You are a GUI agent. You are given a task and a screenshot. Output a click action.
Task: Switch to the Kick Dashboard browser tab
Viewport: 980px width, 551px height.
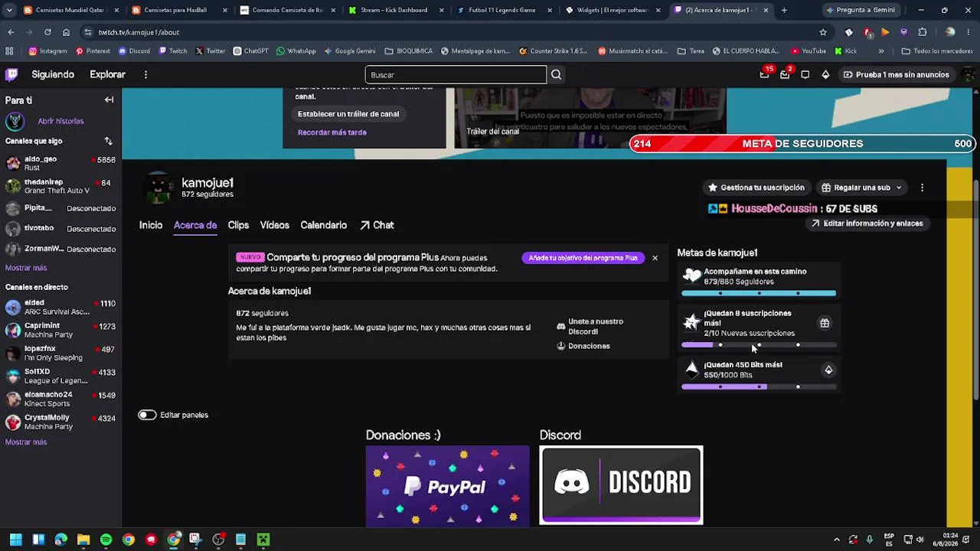(x=395, y=11)
